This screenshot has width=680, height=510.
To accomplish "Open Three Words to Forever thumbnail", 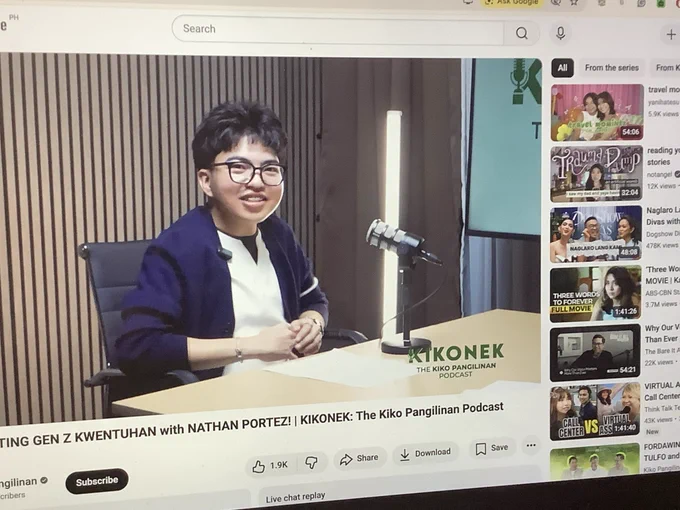I will 595,294.
